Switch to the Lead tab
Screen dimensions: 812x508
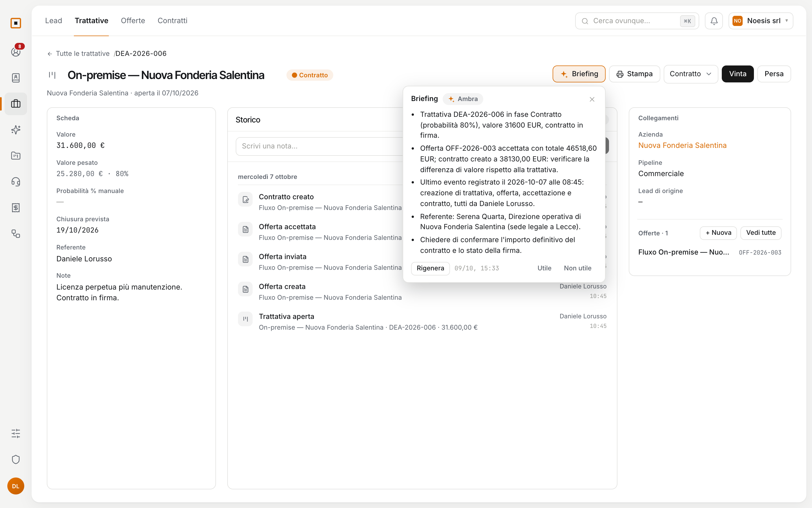coord(54,21)
